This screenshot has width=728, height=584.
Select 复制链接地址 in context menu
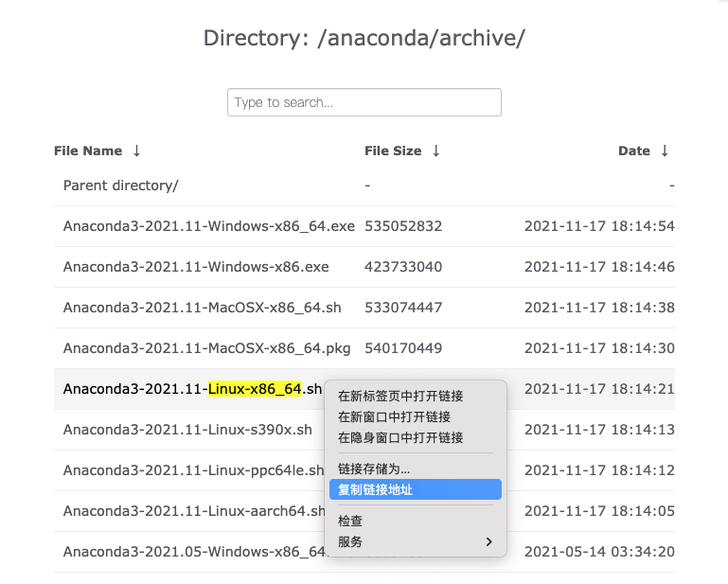pos(415,489)
